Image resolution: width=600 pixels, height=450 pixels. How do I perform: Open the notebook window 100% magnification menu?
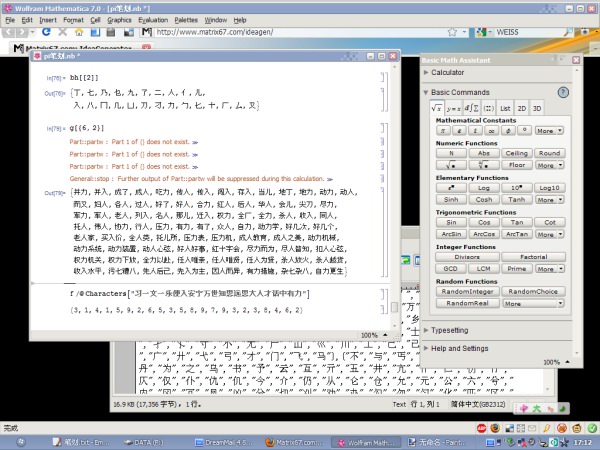point(374,335)
